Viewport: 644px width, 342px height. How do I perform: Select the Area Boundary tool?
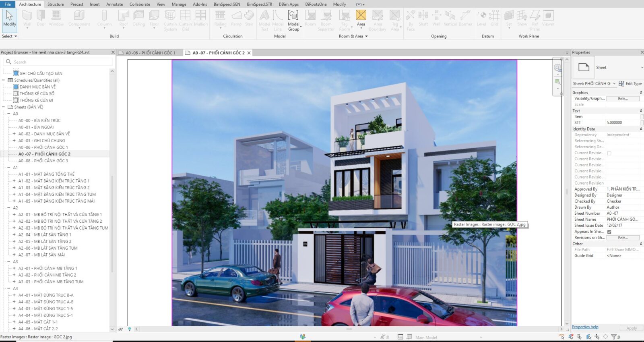378,20
